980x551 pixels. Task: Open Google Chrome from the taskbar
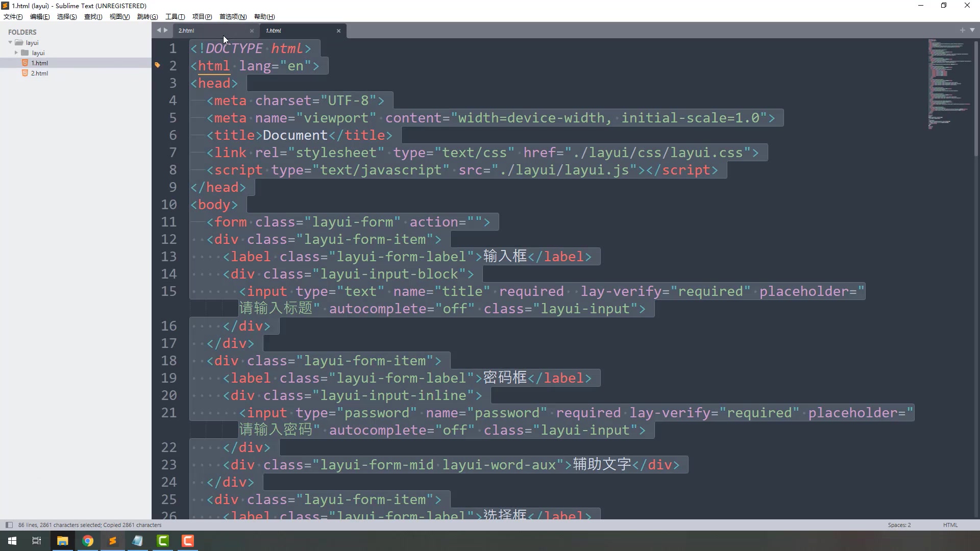88,541
